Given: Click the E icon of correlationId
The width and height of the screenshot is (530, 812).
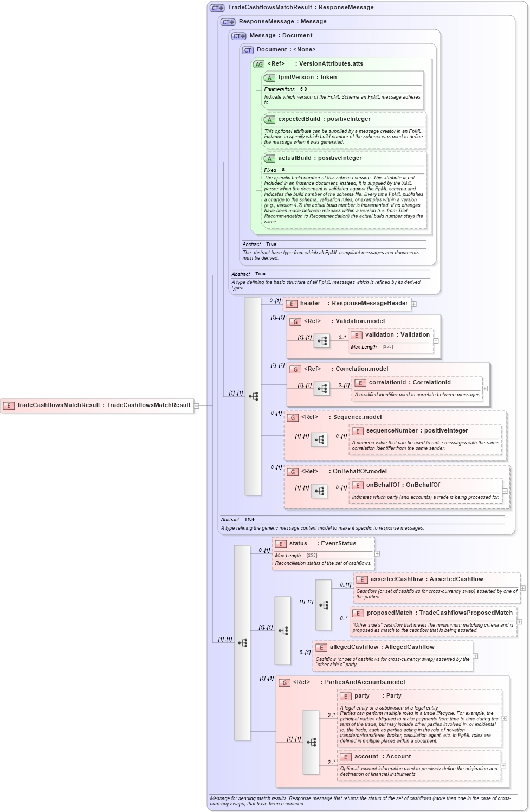Looking at the screenshot, I should click(x=360, y=383).
